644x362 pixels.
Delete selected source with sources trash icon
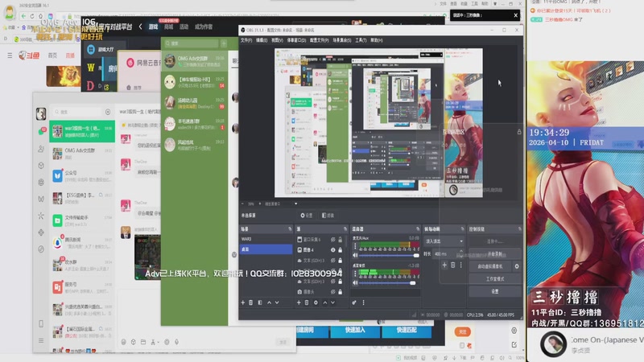(x=307, y=303)
